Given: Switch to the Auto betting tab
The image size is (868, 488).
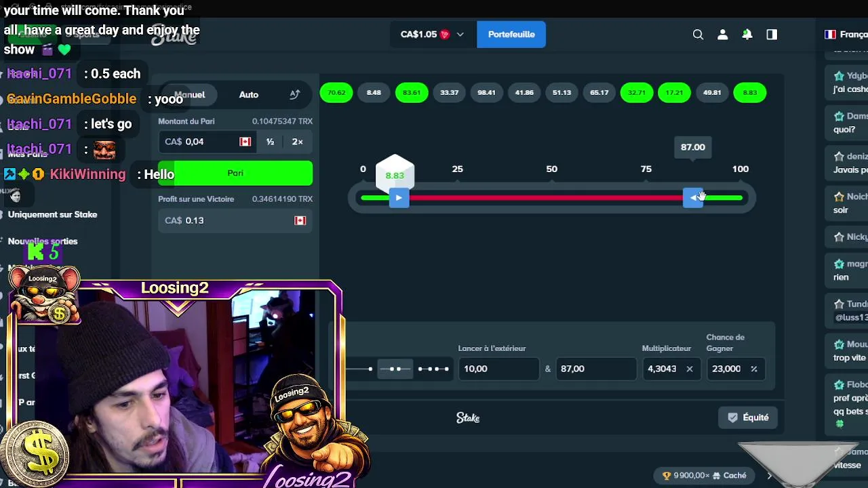Looking at the screenshot, I should pyautogui.click(x=248, y=95).
